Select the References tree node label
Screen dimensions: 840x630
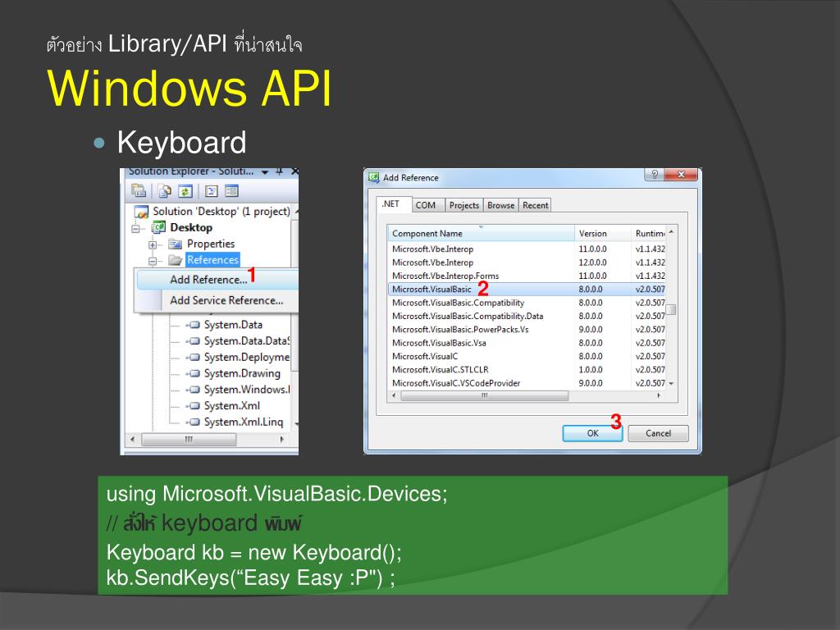[x=212, y=260]
